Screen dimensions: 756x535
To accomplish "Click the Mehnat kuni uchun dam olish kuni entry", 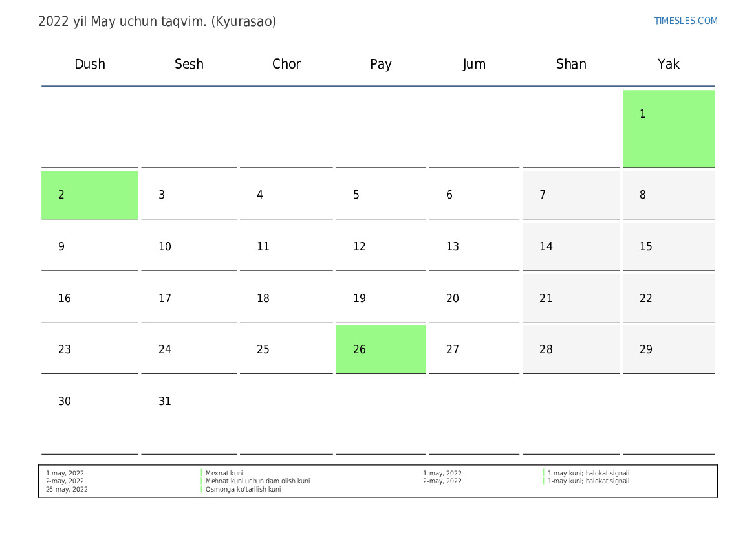I will pyautogui.click(x=257, y=481).
